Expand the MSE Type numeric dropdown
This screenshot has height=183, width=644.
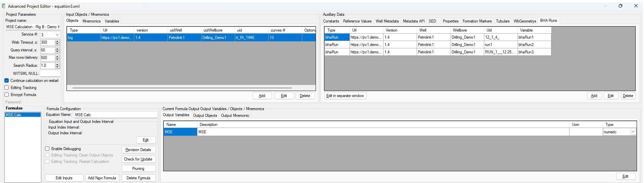[633, 132]
